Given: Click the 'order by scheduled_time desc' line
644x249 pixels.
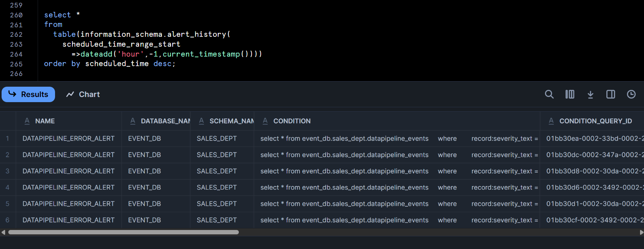Looking at the screenshot, I should [x=110, y=64].
